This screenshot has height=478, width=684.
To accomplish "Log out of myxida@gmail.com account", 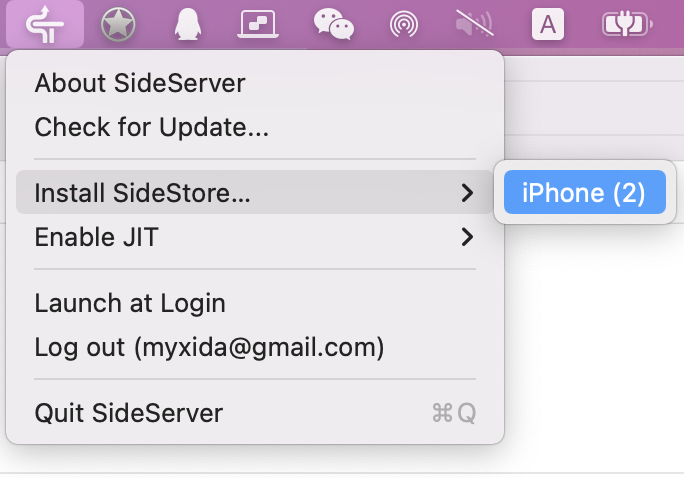I will pyautogui.click(x=209, y=348).
